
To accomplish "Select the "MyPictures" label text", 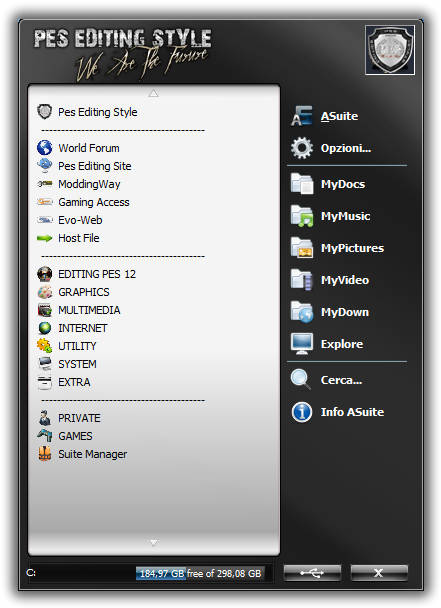I will 352,248.
